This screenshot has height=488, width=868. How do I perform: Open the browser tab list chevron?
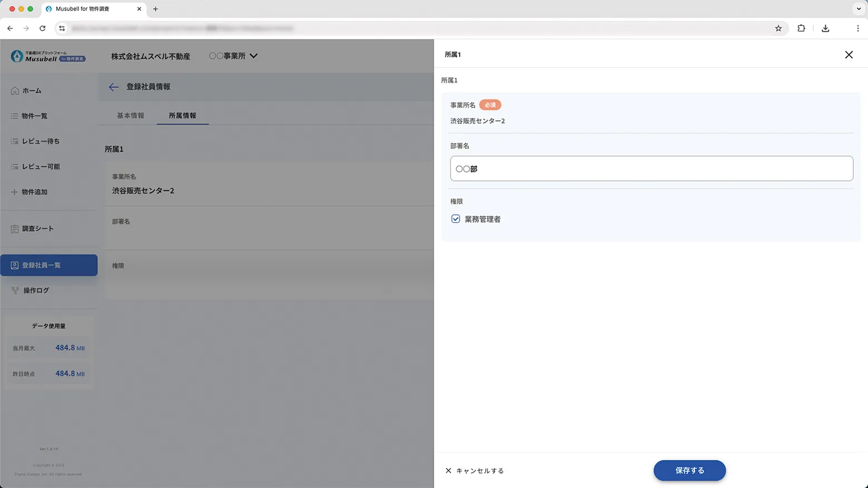[x=859, y=9]
